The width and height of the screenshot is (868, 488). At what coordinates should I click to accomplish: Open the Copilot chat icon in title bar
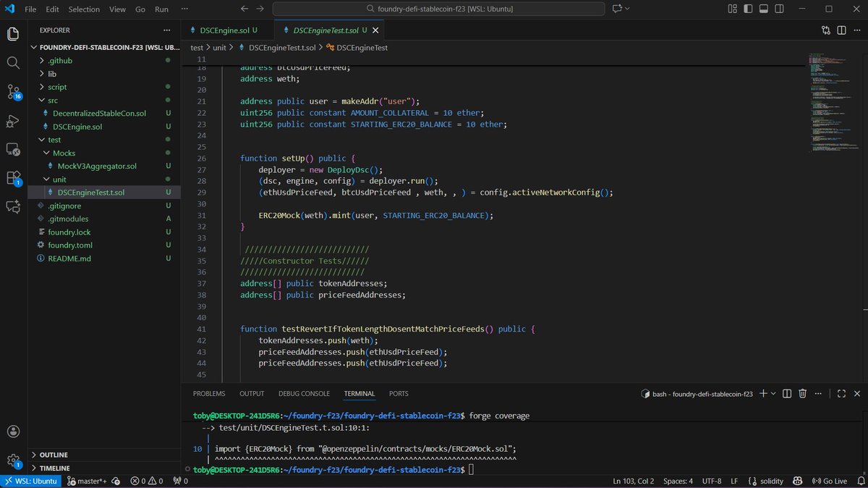click(617, 9)
